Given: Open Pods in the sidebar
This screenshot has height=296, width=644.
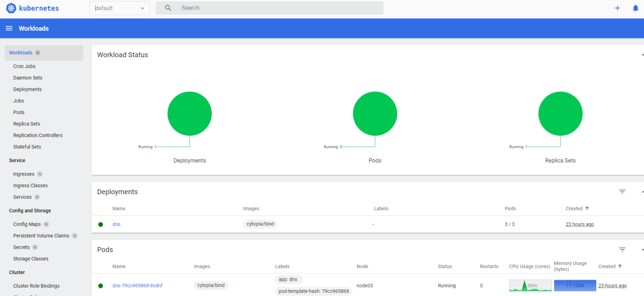Looking at the screenshot, I should 19,112.
